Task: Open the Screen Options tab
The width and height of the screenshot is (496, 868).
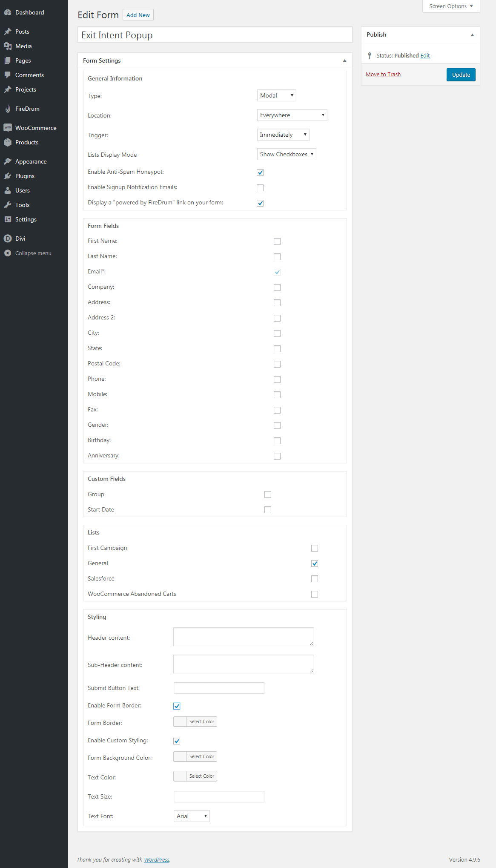Action: 451,6
